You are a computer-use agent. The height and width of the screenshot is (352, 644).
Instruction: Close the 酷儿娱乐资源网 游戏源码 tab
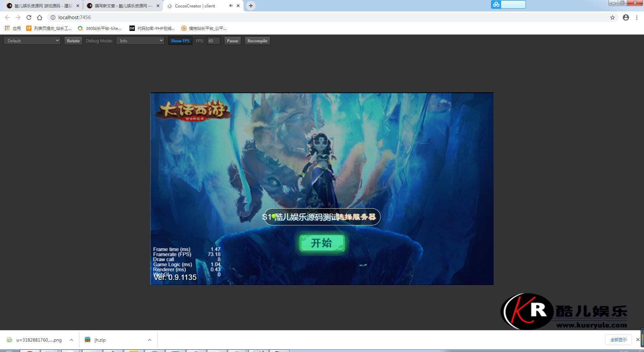(78, 6)
